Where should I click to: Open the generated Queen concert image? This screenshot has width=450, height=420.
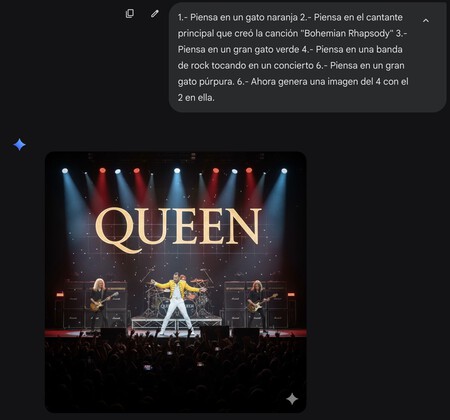point(176,282)
